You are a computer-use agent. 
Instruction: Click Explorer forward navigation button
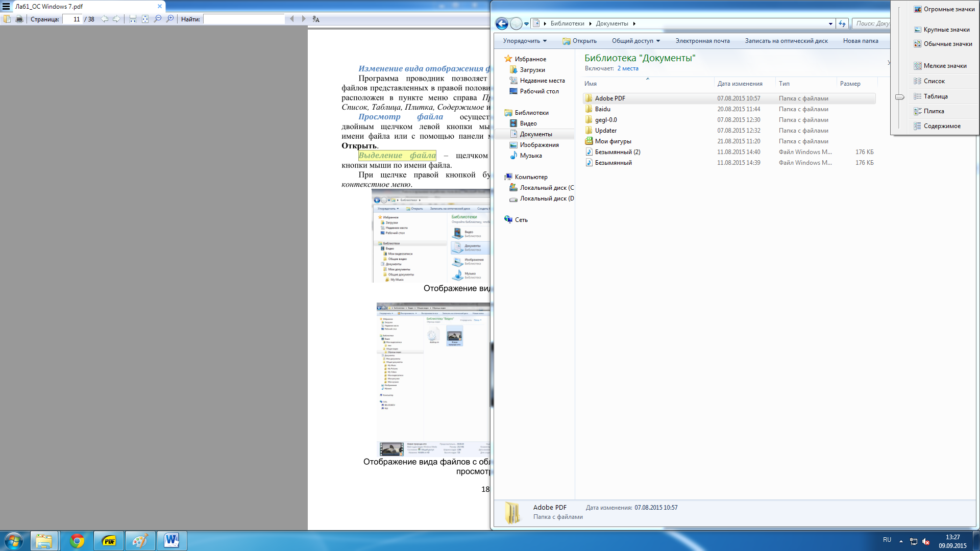516,23
